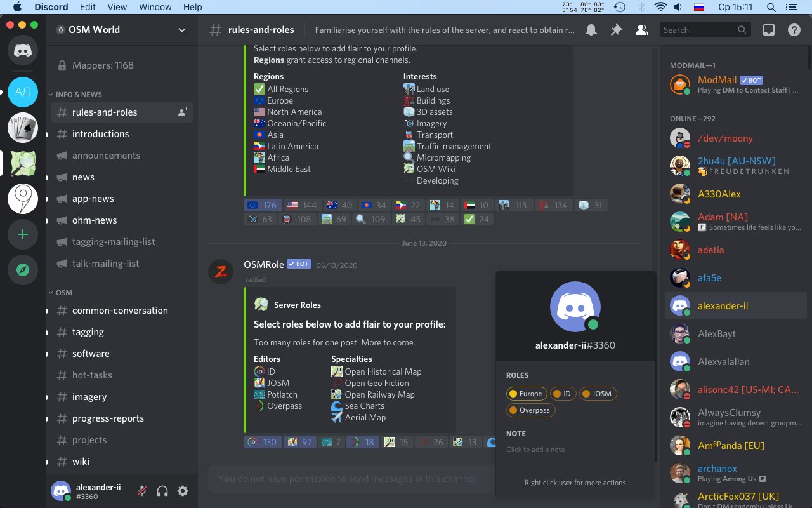
Task: Toggle deafen headphones icon
Action: [162, 491]
